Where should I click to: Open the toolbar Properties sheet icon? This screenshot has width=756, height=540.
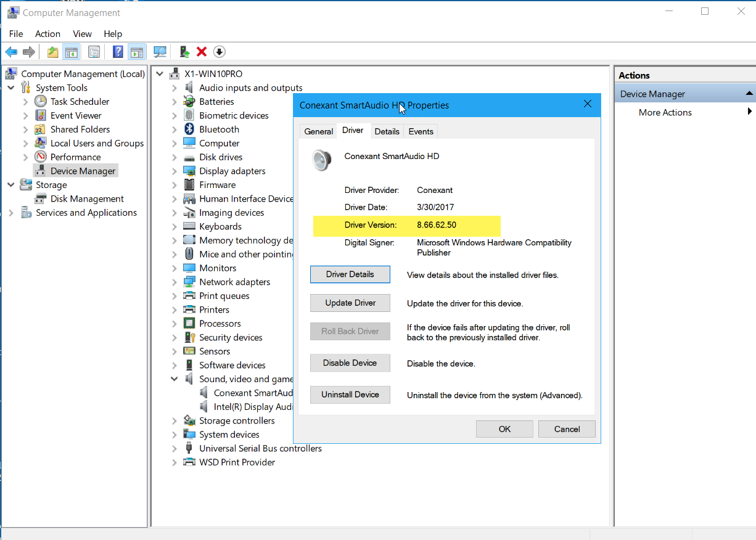[94, 52]
